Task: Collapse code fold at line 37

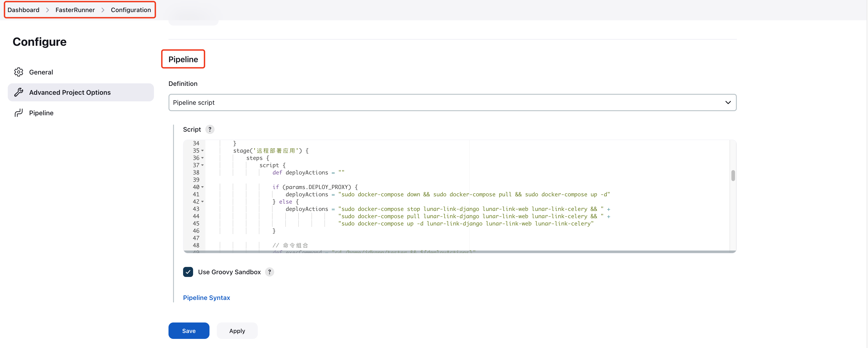Action: (202, 165)
